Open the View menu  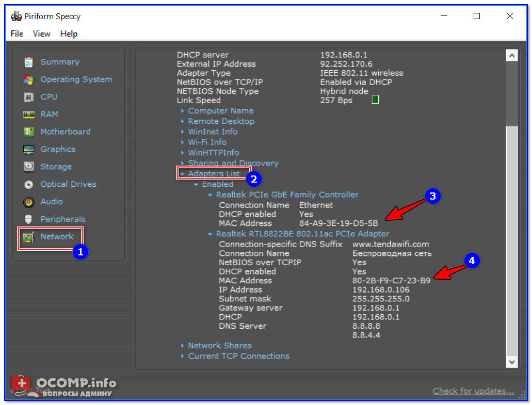(x=42, y=34)
